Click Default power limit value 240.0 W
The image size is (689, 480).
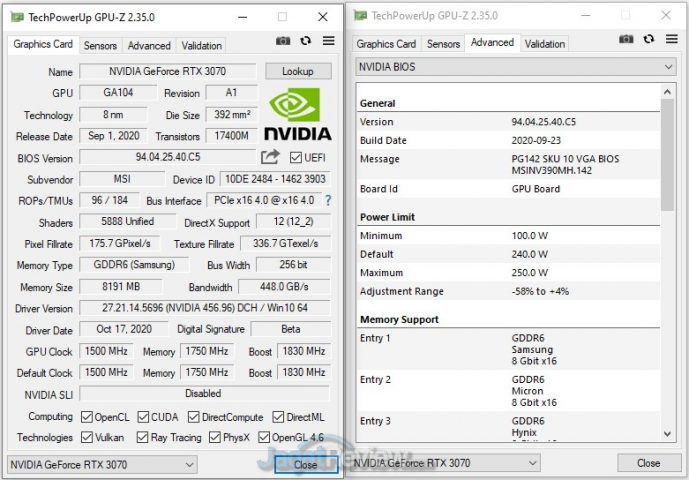pyautogui.click(x=529, y=254)
